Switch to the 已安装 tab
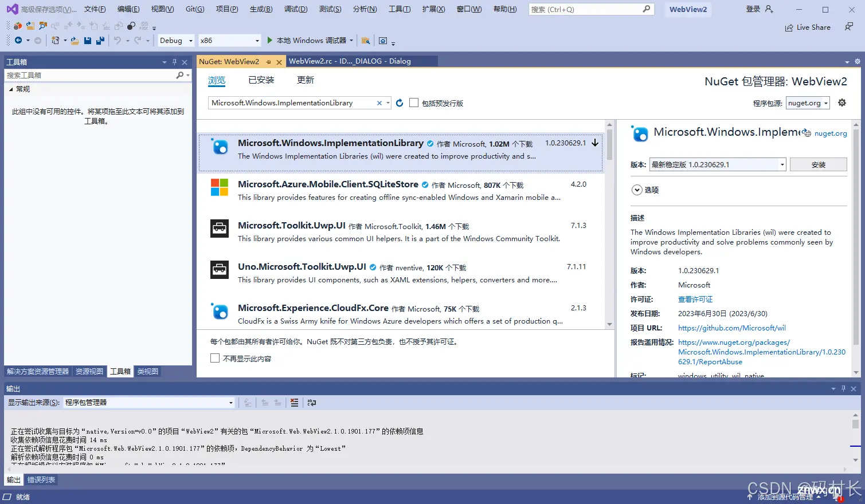The height and width of the screenshot is (504, 865). click(261, 80)
